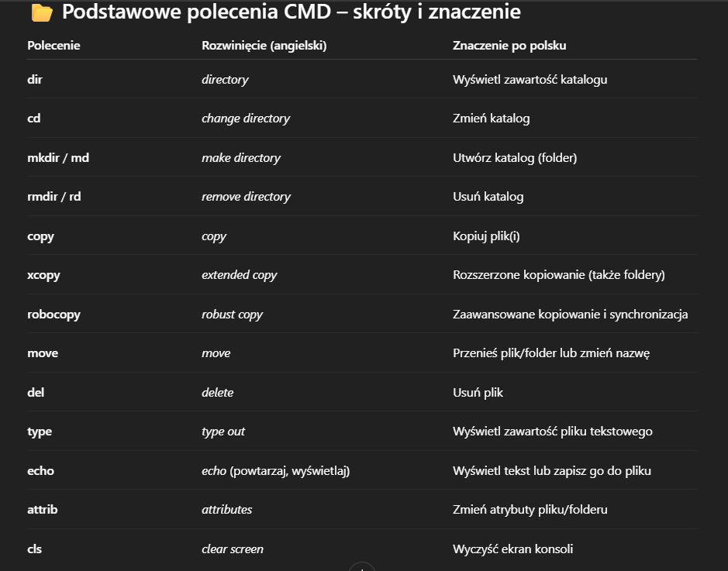The image size is (728, 571).
Task: Click the "Znaczenie po polsku" column header
Action: coord(509,46)
